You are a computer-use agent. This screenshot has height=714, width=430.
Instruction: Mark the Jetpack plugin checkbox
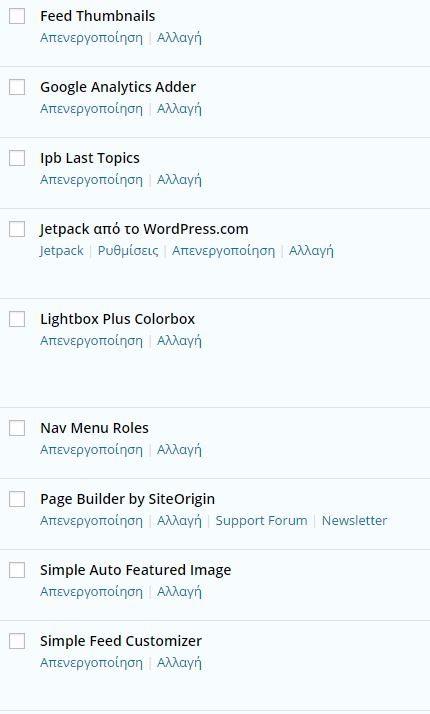tap(17, 230)
